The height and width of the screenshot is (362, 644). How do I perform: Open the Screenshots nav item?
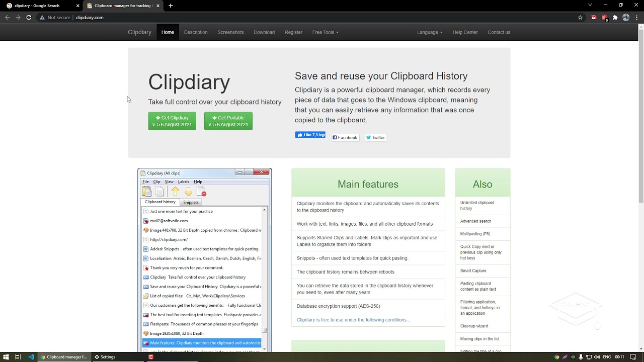point(230,32)
